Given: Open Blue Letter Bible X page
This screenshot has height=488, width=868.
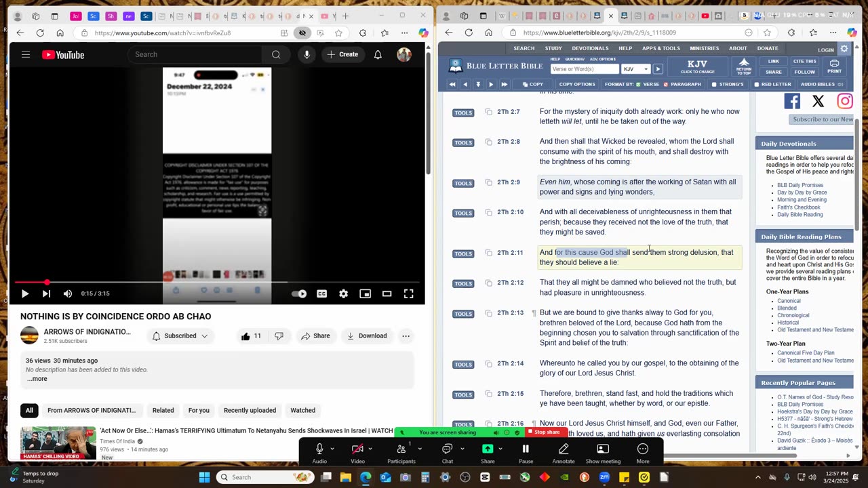Looking at the screenshot, I should (818, 102).
